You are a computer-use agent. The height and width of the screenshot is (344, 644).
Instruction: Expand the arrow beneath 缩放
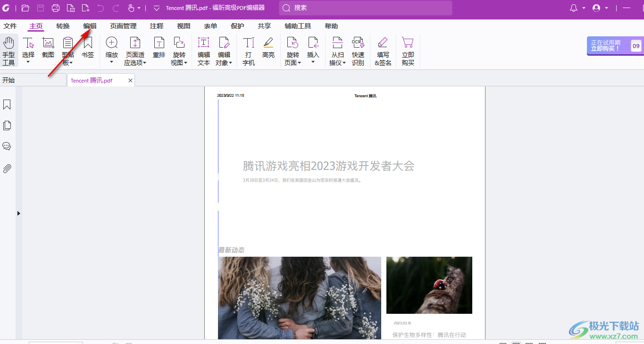[112, 62]
